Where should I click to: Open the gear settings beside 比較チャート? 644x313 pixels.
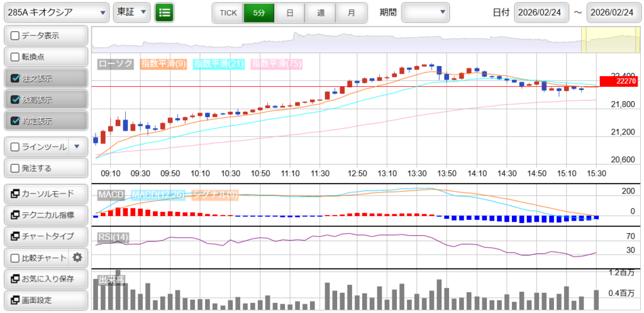tap(77, 257)
